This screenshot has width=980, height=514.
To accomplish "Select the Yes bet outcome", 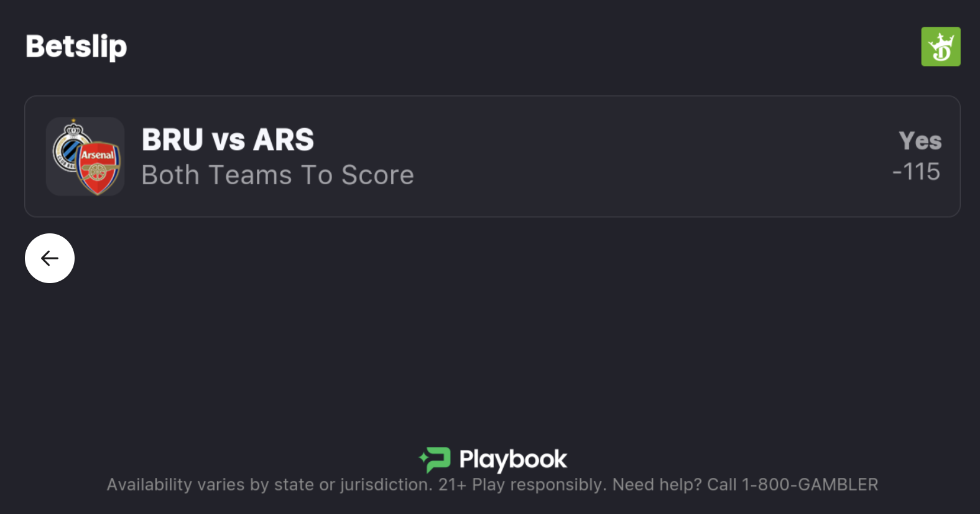I will click(x=920, y=141).
